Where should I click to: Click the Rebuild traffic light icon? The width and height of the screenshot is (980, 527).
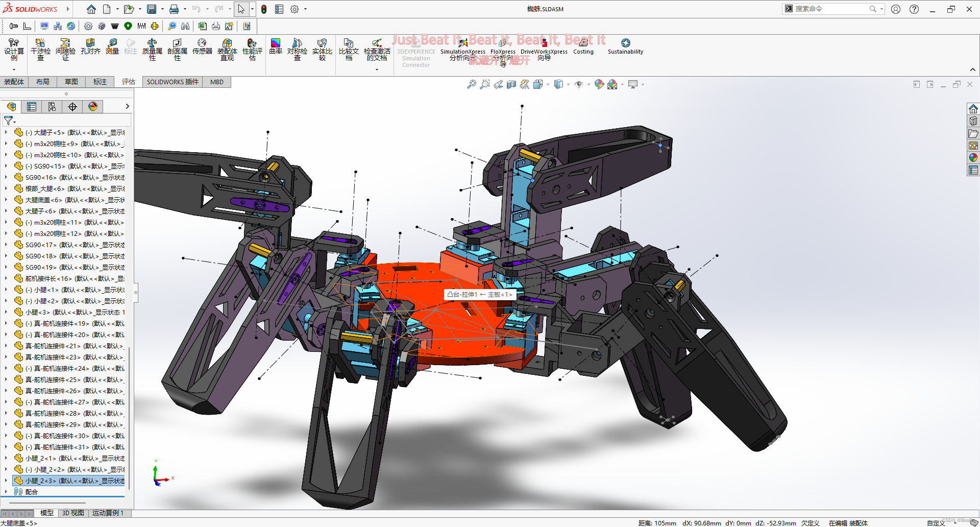tap(264, 9)
